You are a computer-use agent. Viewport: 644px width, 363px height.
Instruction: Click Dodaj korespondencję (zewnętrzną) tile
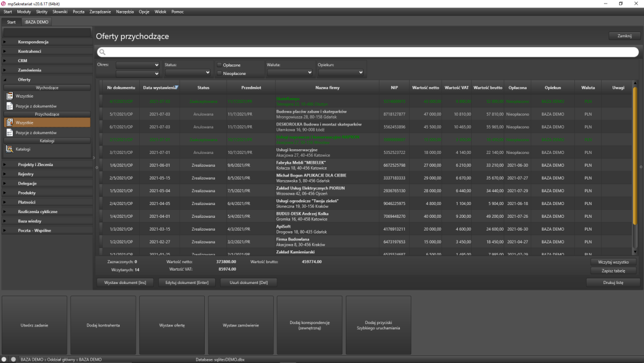310,325
